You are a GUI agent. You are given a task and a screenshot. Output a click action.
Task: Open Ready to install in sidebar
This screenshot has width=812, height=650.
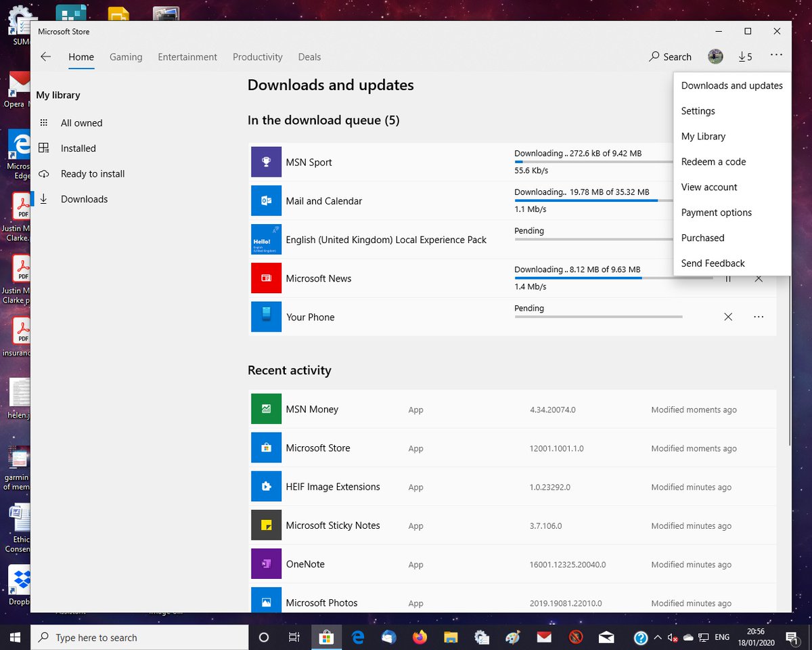click(81, 173)
